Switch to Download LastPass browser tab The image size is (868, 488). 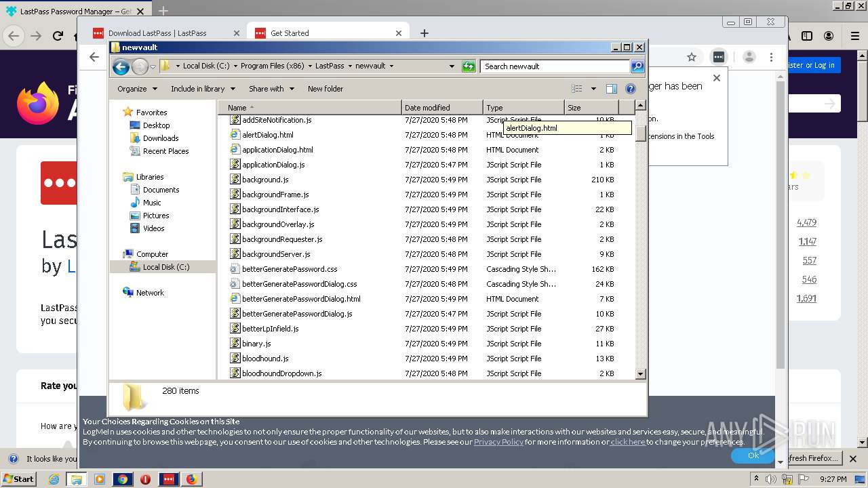(x=166, y=33)
